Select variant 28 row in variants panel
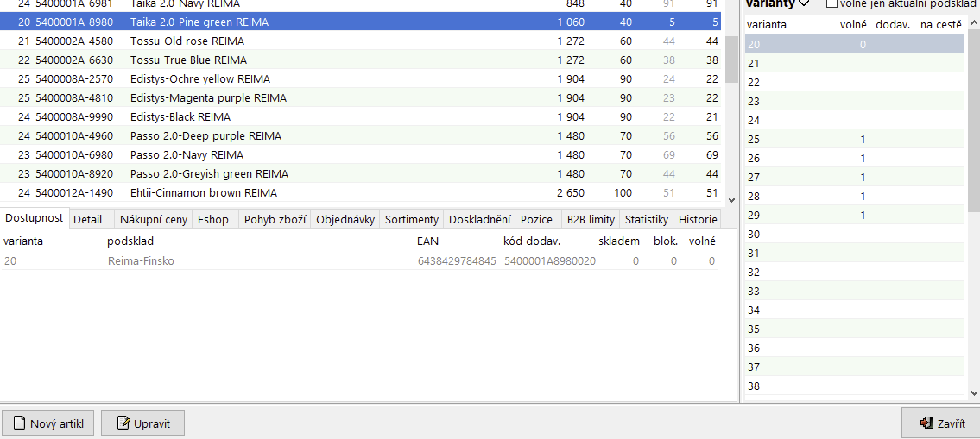The height and width of the screenshot is (439, 980). coord(854,196)
